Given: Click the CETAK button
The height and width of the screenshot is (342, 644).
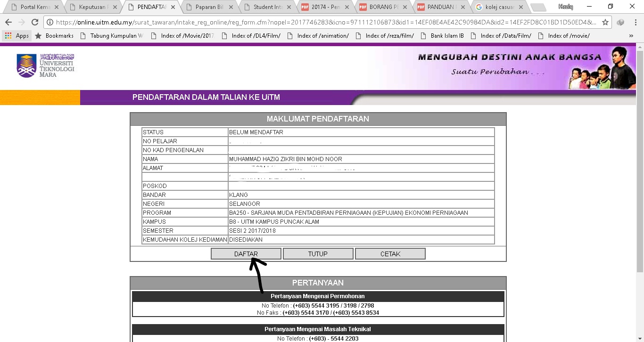Looking at the screenshot, I should tap(390, 254).
